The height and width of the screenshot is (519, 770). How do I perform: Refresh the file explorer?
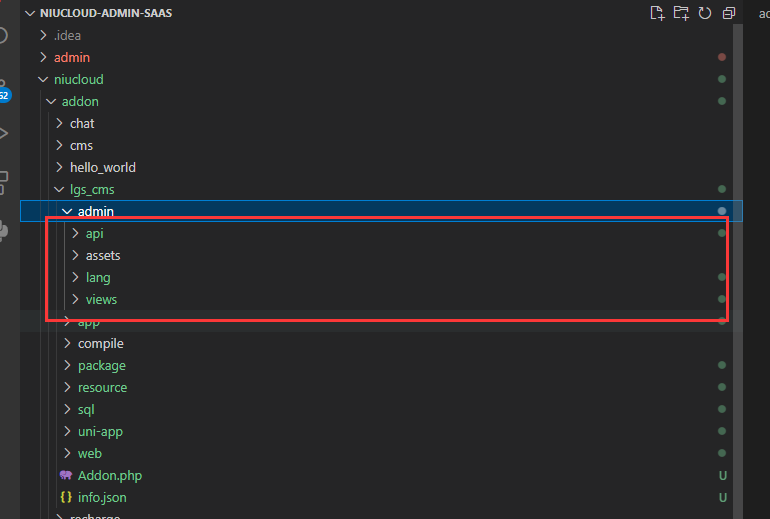pyautogui.click(x=705, y=13)
